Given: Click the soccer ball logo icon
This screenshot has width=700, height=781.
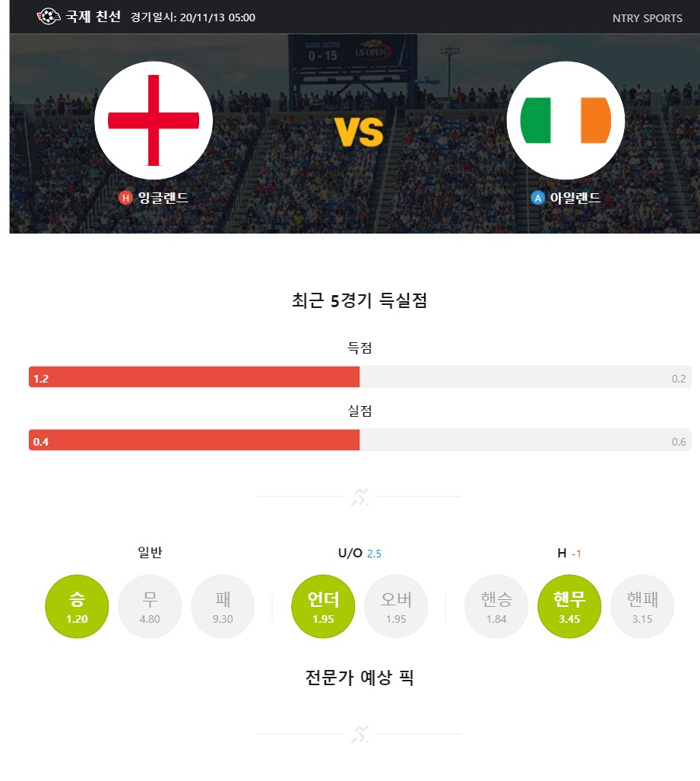Looking at the screenshot, I should click(49, 17).
